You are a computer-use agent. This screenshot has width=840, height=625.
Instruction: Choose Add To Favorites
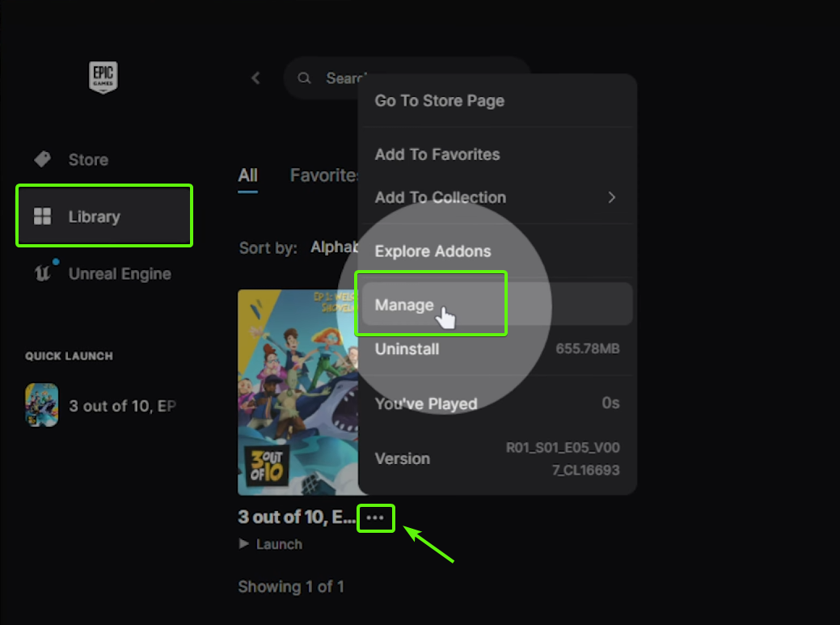click(x=437, y=154)
